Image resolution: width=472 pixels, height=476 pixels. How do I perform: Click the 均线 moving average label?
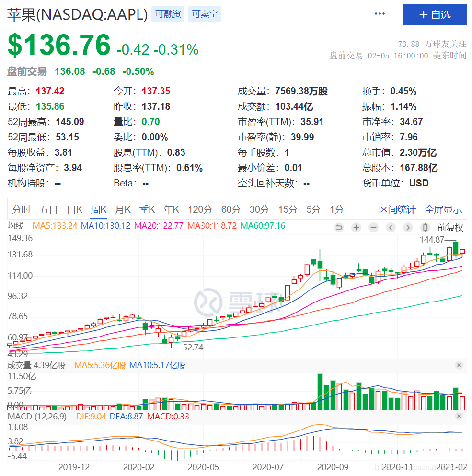coord(15,226)
